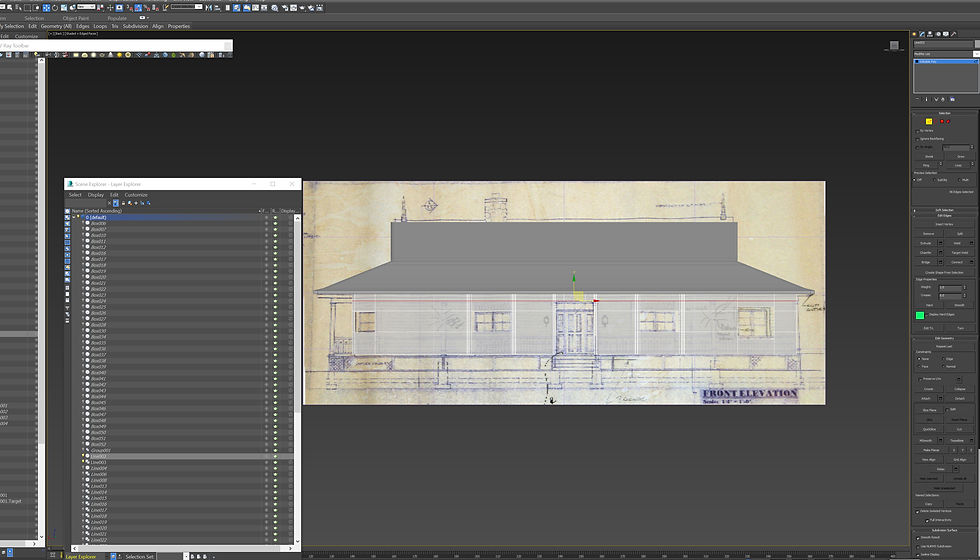This screenshot has width=980, height=560.
Task: Click the green hard edges color swatch
Action: tap(920, 315)
